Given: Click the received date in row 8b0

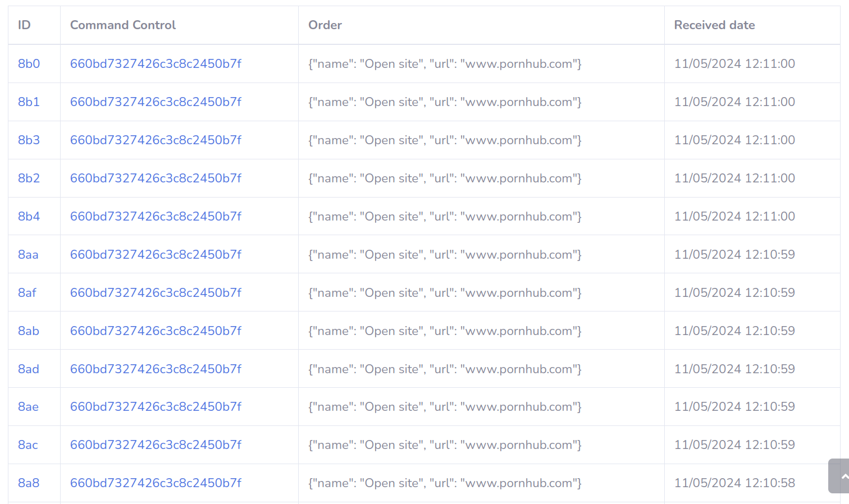Looking at the screenshot, I should (x=734, y=64).
